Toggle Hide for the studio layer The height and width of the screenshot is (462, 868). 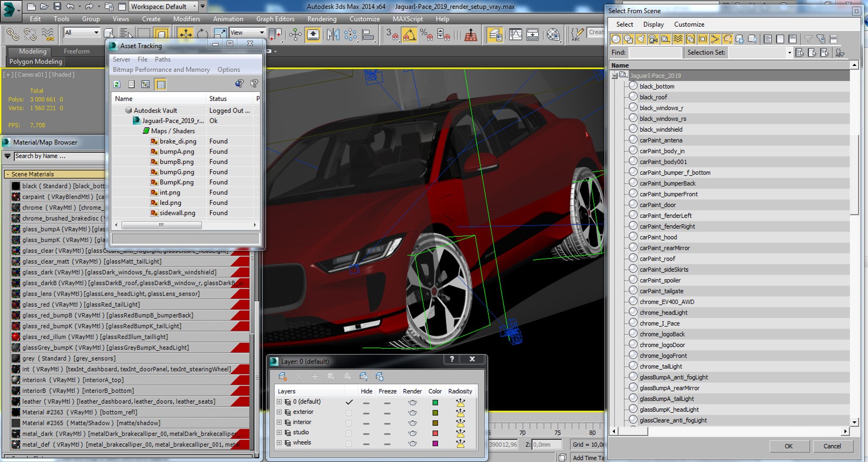[366, 433]
